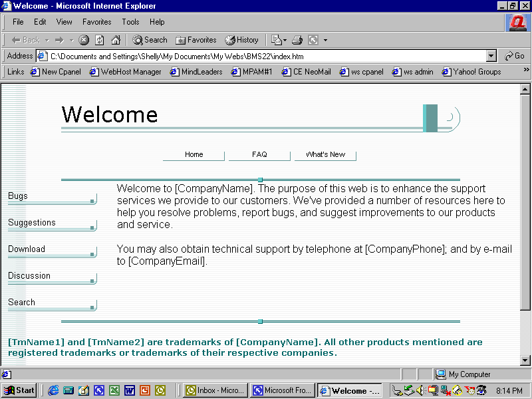Open the MindLeaders links shortcut
The width and height of the screenshot is (532, 399).
(196, 72)
